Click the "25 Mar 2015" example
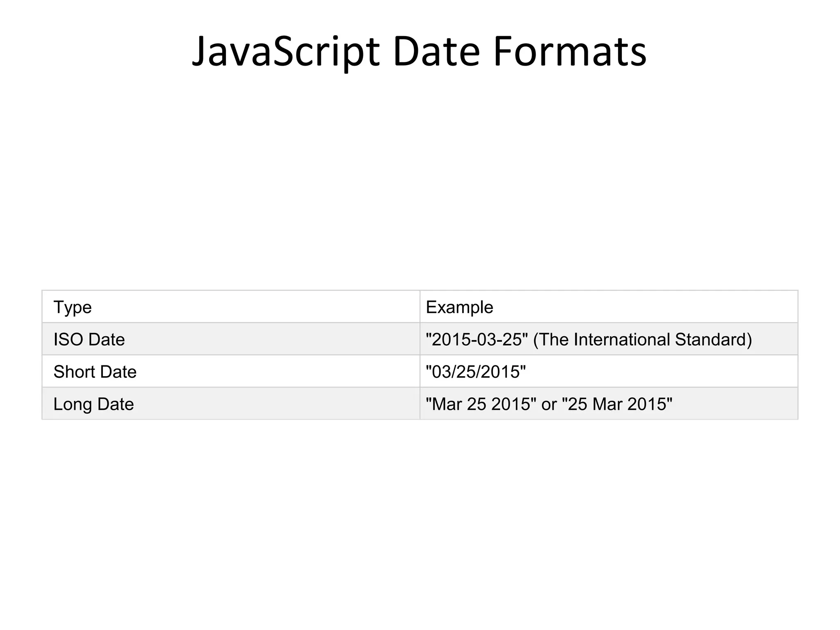840x630 pixels. pos(617,404)
